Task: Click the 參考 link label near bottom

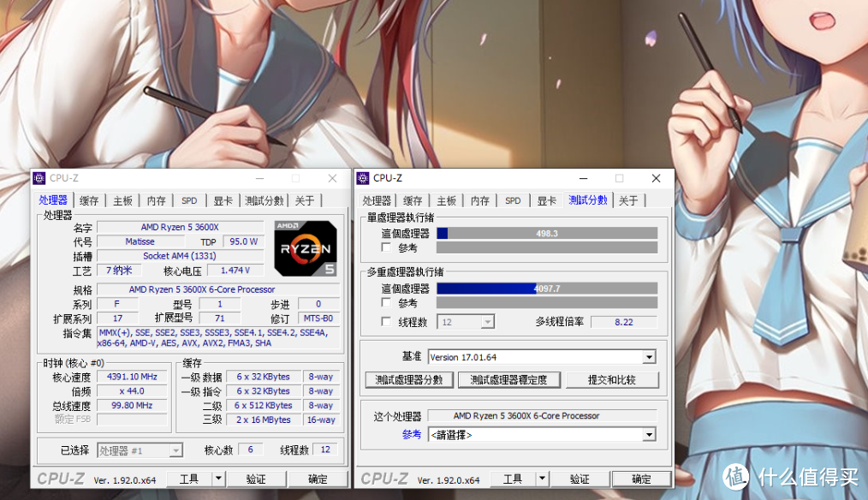Action: click(x=411, y=435)
